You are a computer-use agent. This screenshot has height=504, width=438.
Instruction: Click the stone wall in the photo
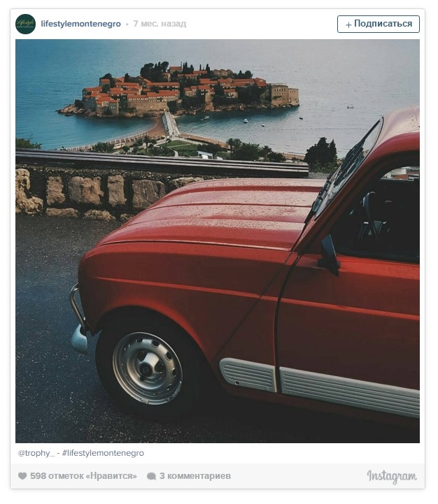click(93, 193)
